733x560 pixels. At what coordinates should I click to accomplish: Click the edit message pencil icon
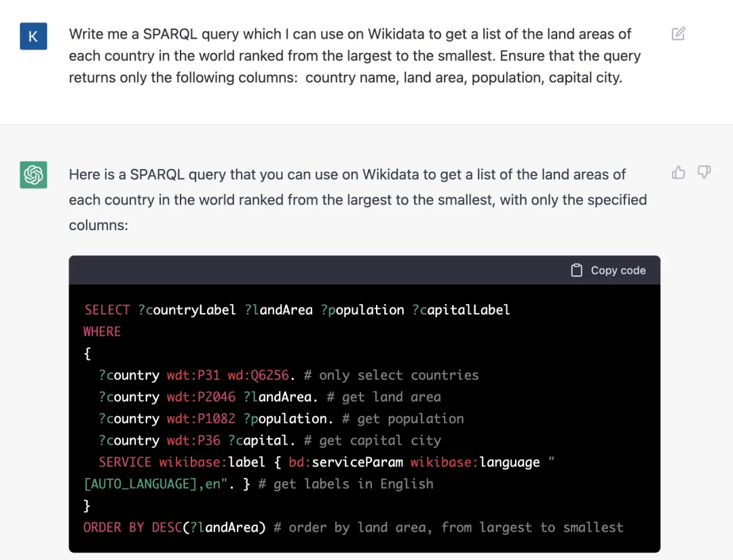(x=678, y=34)
